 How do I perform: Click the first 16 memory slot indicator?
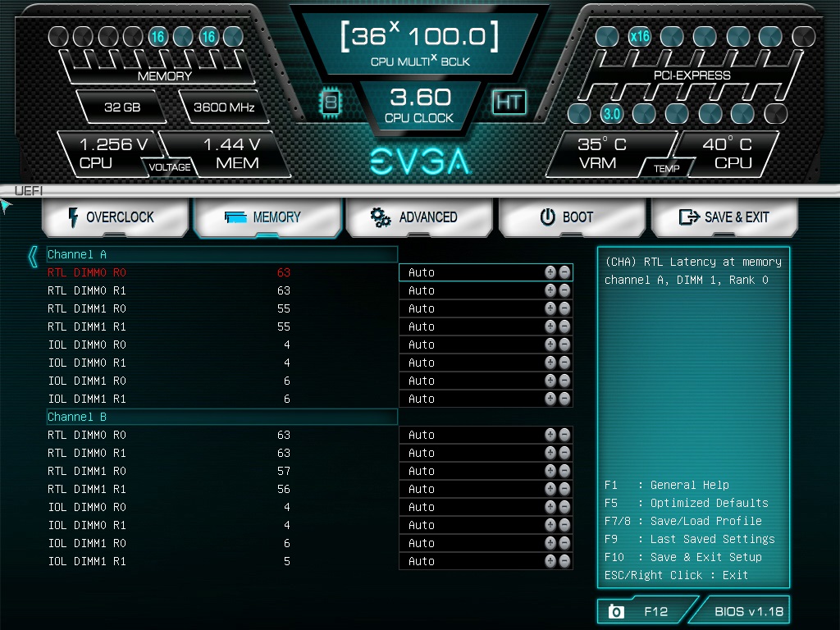pos(157,36)
